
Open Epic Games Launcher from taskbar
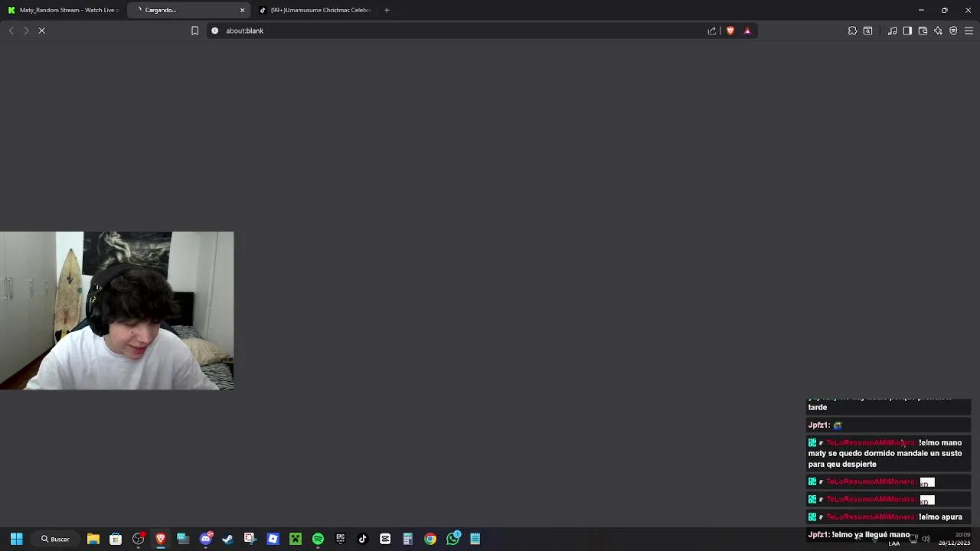340,539
